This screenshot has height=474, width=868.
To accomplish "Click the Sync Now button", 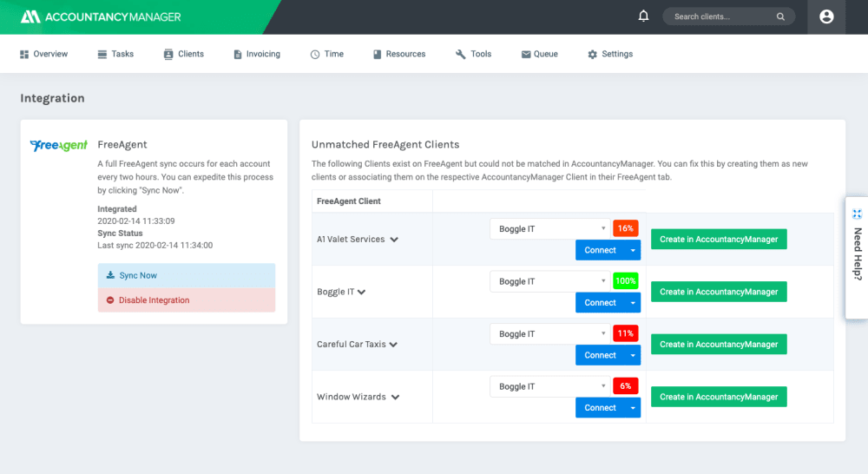I will pyautogui.click(x=187, y=275).
